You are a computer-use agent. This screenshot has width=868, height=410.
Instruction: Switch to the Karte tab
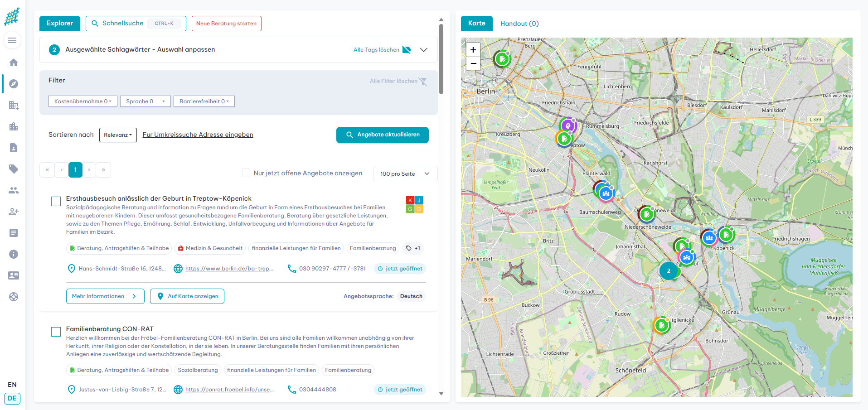click(x=477, y=24)
